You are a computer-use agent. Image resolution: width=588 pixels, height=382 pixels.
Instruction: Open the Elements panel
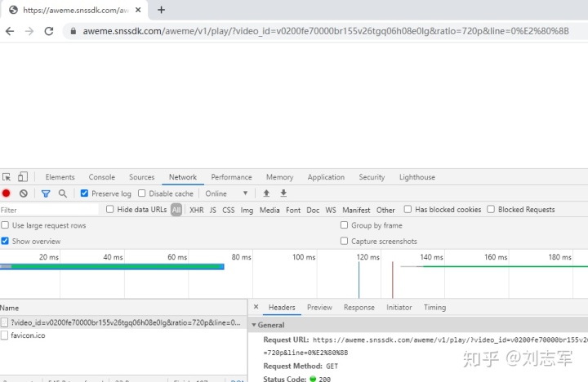coord(60,177)
